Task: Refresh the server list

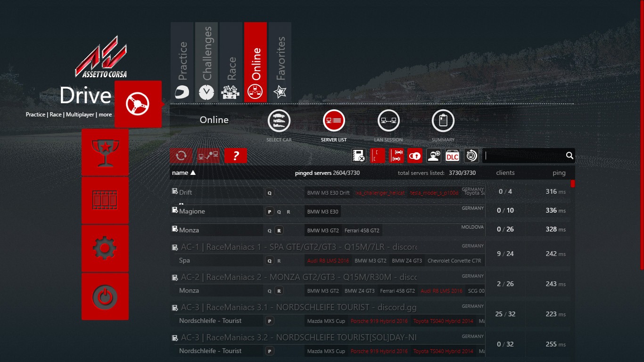Action: (182, 156)
